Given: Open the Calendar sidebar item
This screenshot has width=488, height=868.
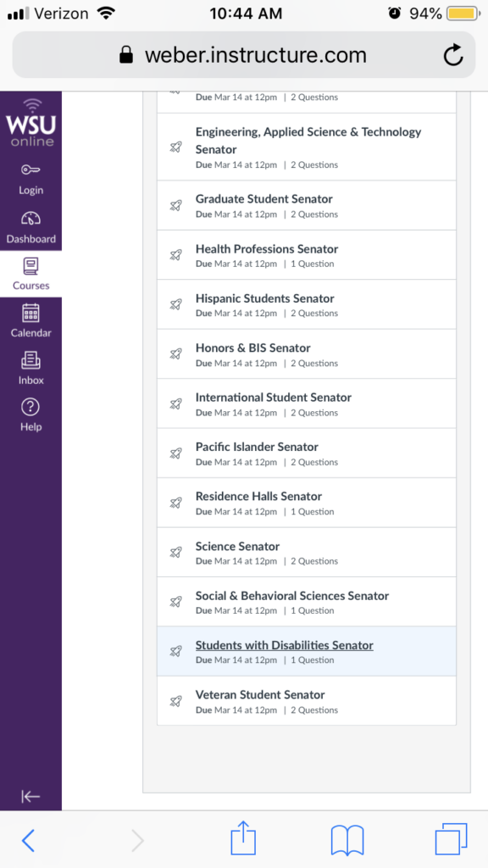Looking at the screenshot, I should pyautogui.click(x=31, y=321).
